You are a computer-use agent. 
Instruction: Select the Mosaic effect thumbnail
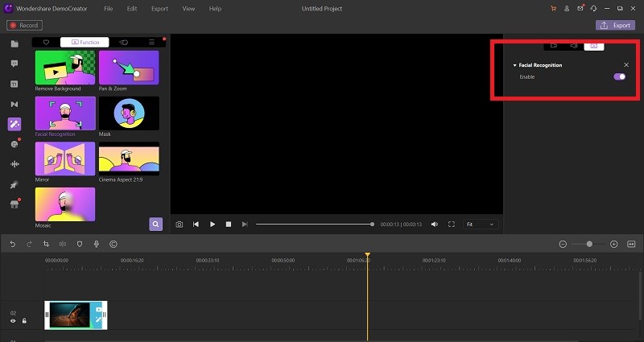tap(65, 204)
